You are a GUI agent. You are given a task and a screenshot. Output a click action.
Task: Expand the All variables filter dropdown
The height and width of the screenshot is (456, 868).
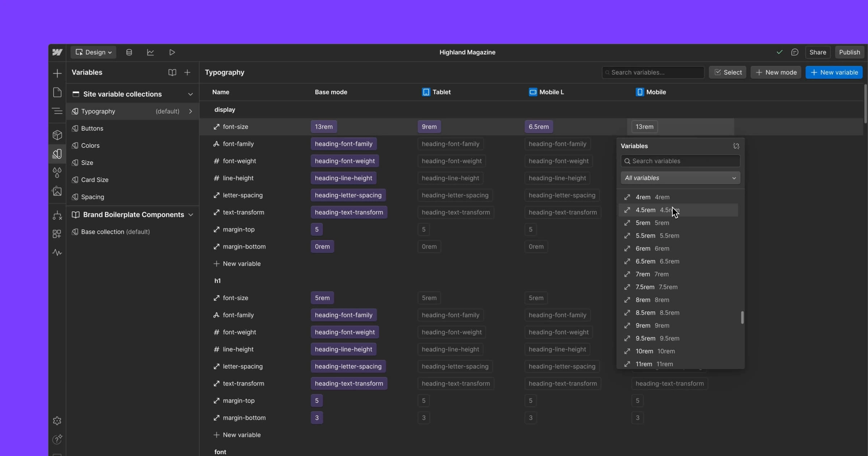coord(680,178)
